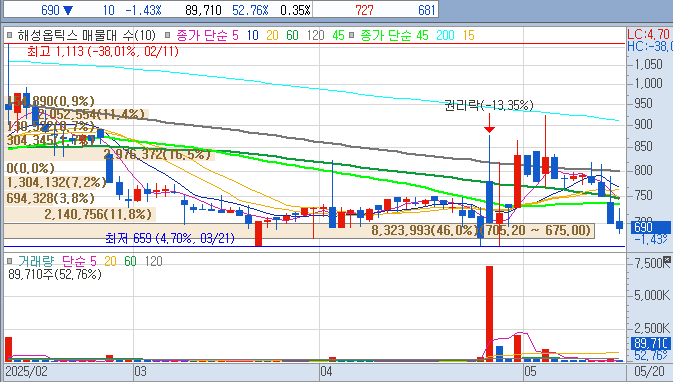This screenshot has width=673, height=382.
Task: Select the 1,304,132(7.2%) volume profile label
Action: 56,183
